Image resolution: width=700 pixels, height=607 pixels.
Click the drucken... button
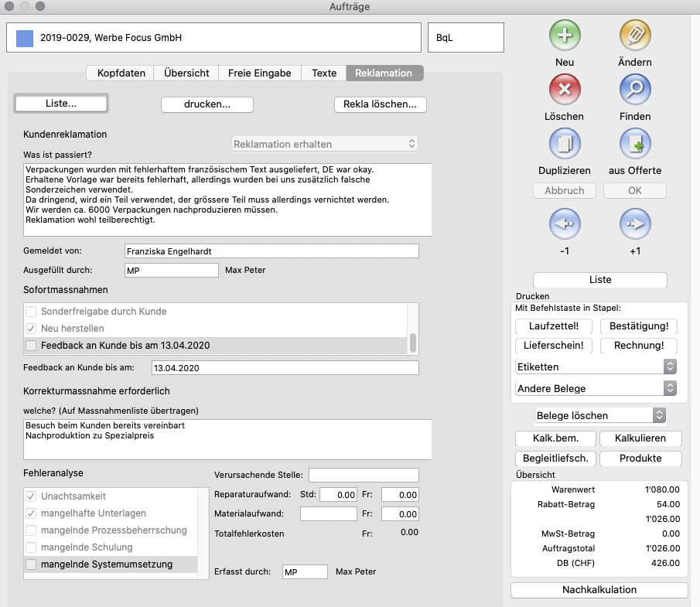click(207, 104)
